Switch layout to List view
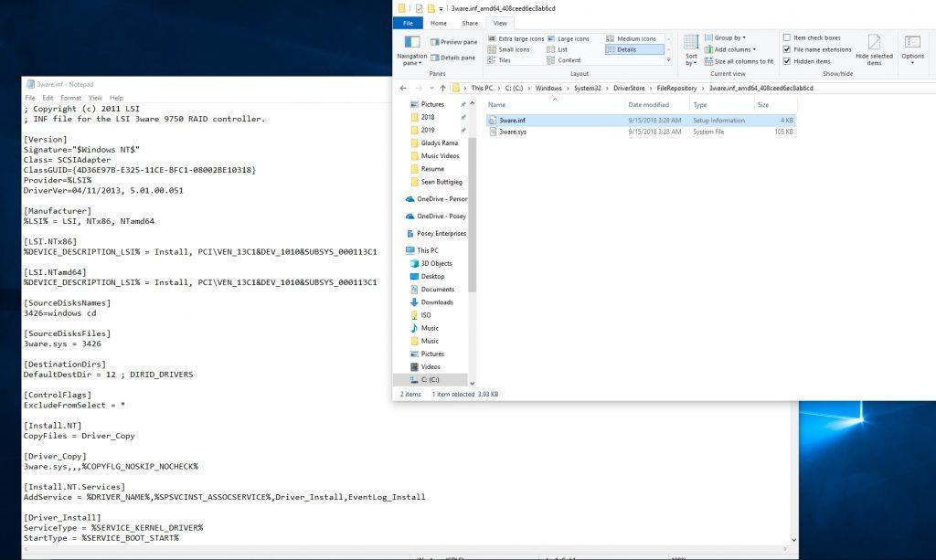Screen dimensions: 936x560 point(557,49)
